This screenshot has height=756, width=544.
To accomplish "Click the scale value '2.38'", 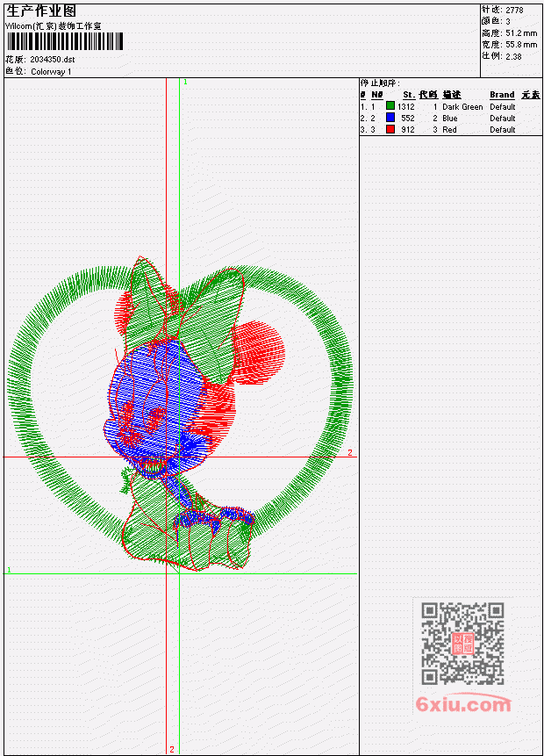I will [x=513, y=56].
